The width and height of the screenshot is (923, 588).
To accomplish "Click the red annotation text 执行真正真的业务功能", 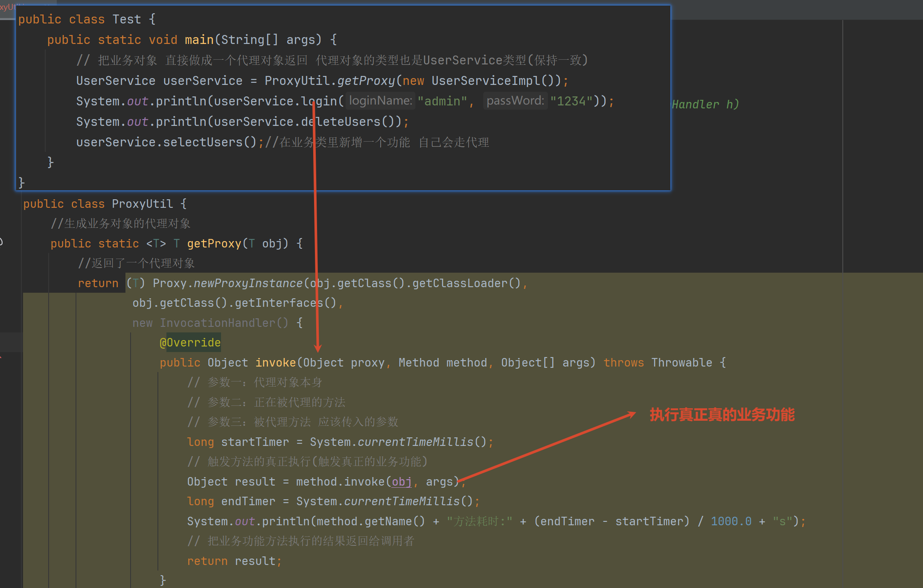I will pyautogui.click(x=722, y=415).
